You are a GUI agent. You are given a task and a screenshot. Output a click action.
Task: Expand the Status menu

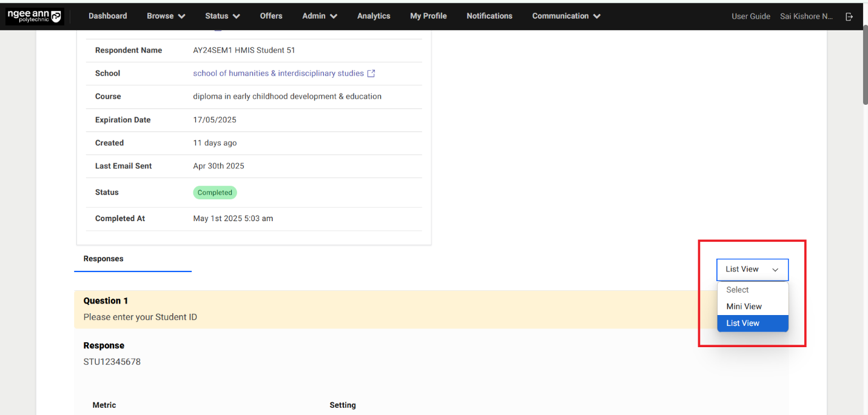(x=222, y=16)
